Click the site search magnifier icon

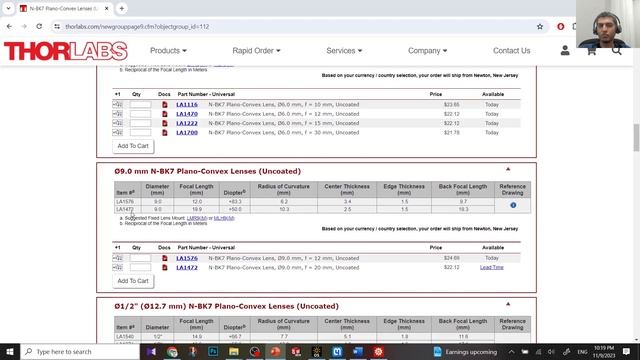pyautogui.click(x=616, y=51)
